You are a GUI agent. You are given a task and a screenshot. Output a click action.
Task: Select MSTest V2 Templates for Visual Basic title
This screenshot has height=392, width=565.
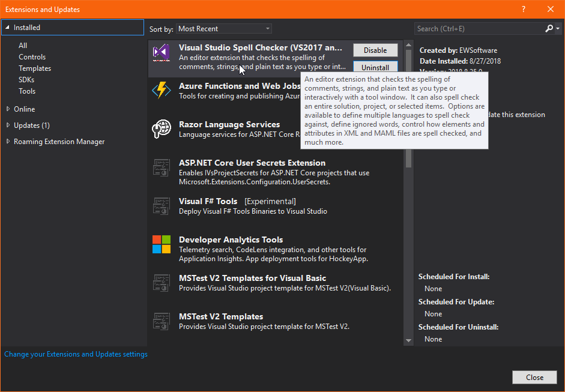[x=253, y=278]
